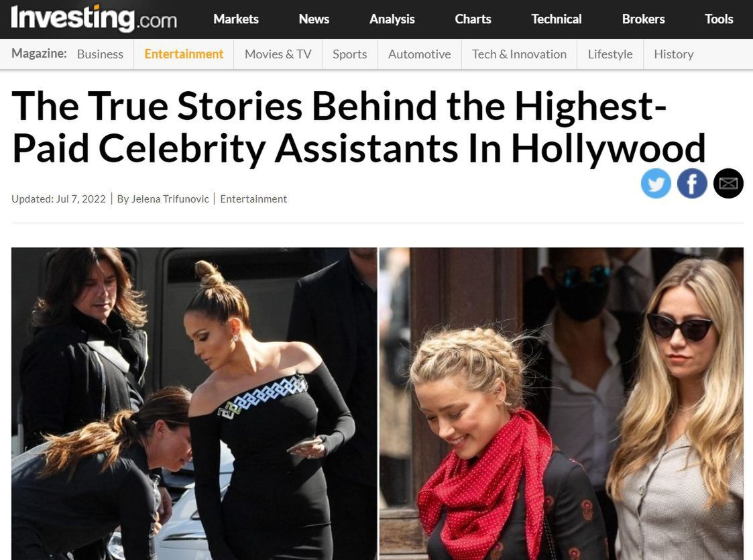Screen dimensions: 753x560
Task: Click the Investing.com logo
Action: click(94, 19)
